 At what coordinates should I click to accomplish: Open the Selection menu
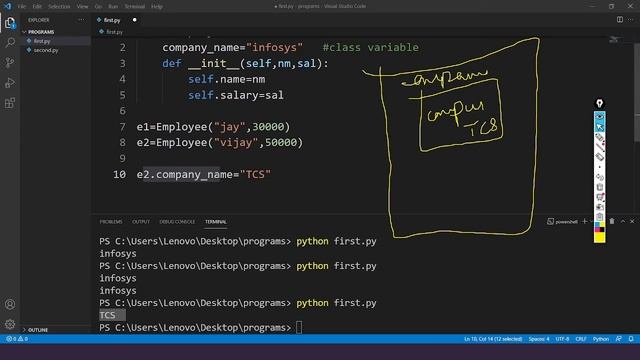tap(59, 7)
